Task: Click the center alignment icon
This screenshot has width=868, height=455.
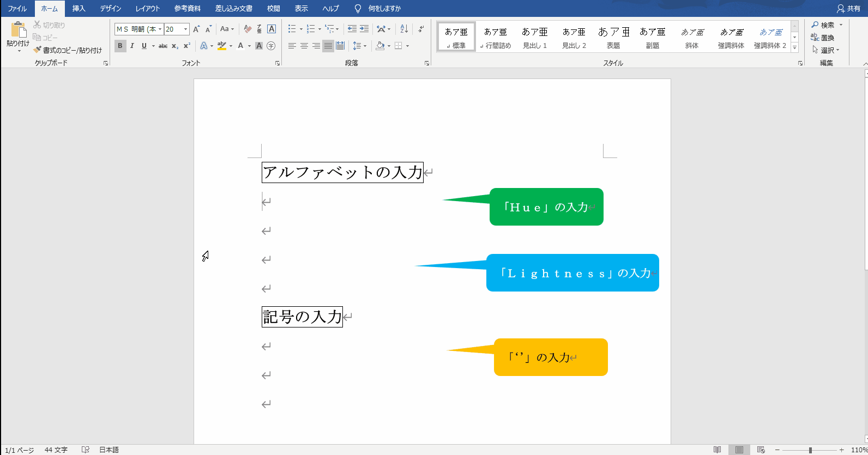Action: tap(304, 46)
